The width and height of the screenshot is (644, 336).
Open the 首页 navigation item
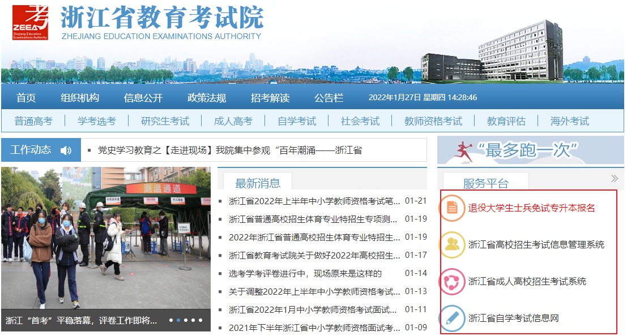(26, 98)
